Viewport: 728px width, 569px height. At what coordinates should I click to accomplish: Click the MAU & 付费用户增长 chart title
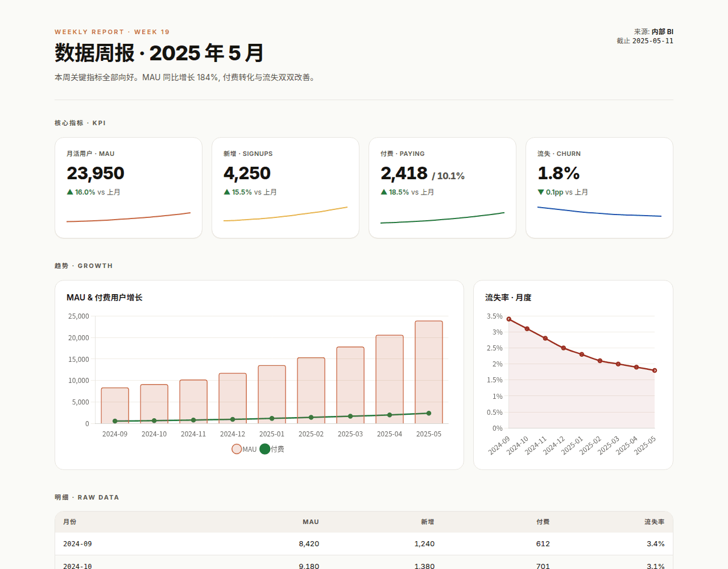click(x=105, y=298)
